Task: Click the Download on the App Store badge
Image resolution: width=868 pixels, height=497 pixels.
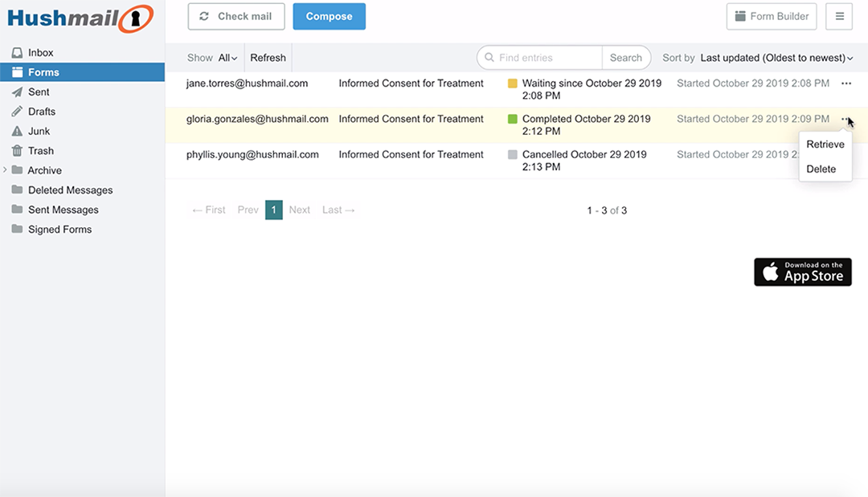Action: 802,272
